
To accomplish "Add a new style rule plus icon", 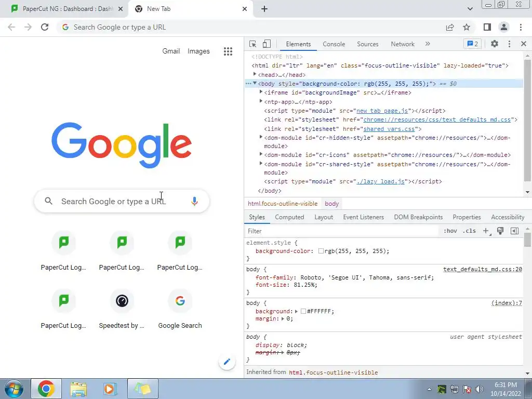I will 486,231.
